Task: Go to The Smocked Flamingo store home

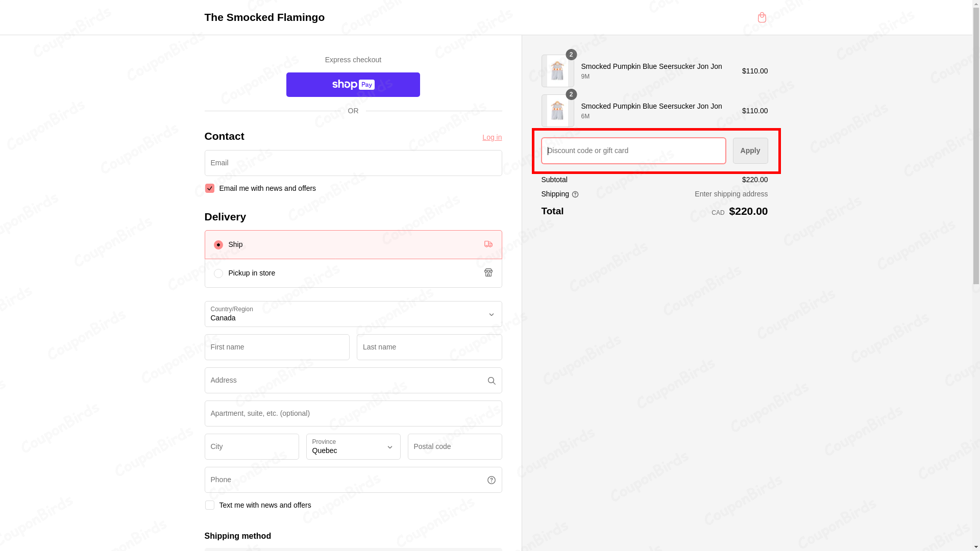Action: pos(264,17)
